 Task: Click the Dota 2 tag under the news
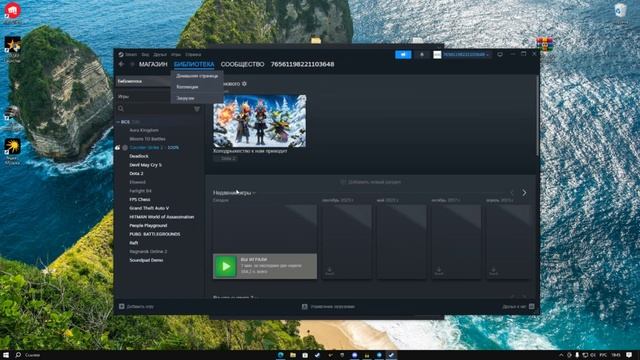pyautogui.click(x=226, y=158)
